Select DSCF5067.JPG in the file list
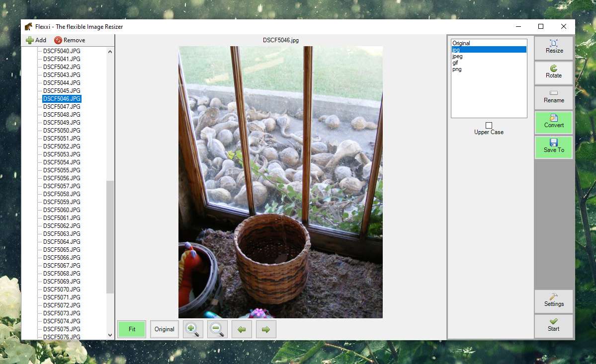 tap(62, 266)
